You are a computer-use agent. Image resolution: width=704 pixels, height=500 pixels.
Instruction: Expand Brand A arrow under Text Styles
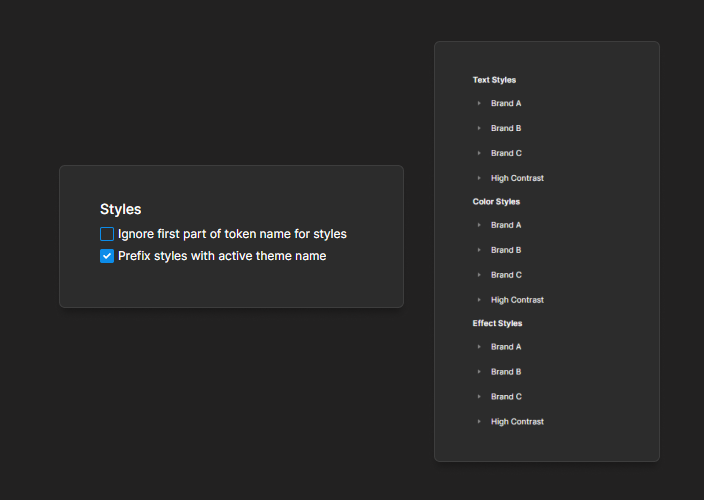[479, 103]
